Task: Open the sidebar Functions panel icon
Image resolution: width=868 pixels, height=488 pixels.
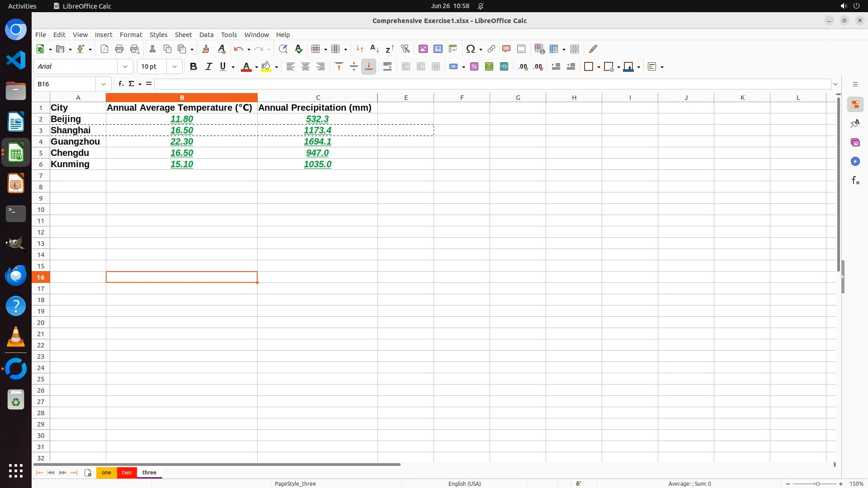Action: [855, 181]
